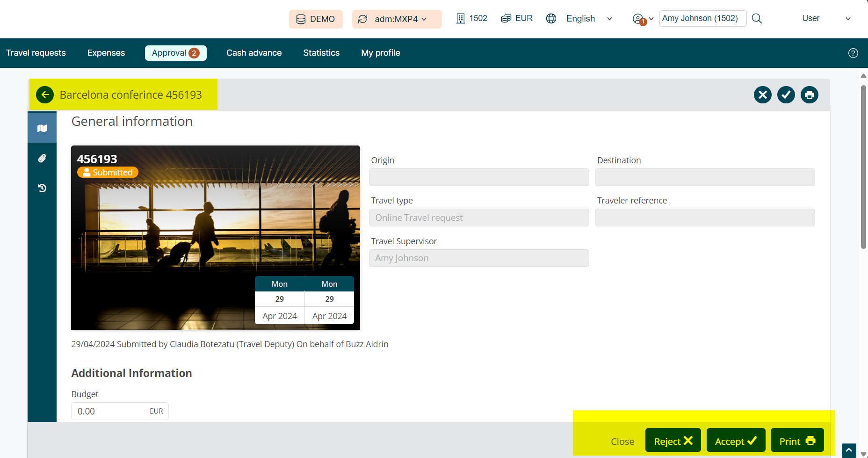This screenshot has height=458, width=868.
Task: Open the Expenses tab
Action: [106, 53]
